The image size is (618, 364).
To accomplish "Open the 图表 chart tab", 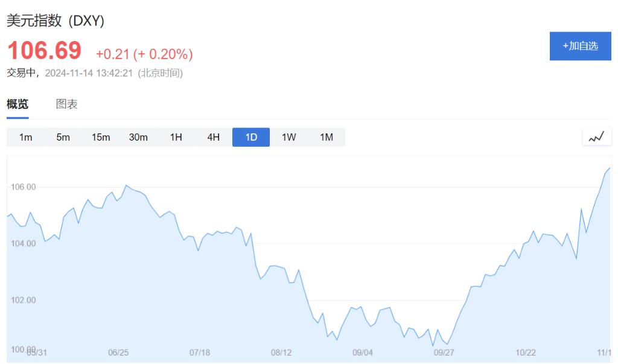I will click(x=66, y=104).
